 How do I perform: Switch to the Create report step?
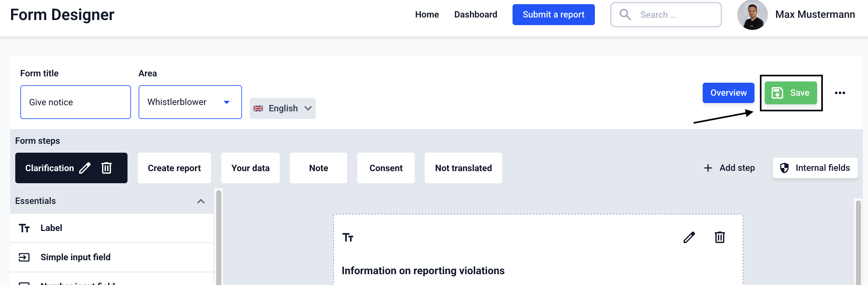174,168
